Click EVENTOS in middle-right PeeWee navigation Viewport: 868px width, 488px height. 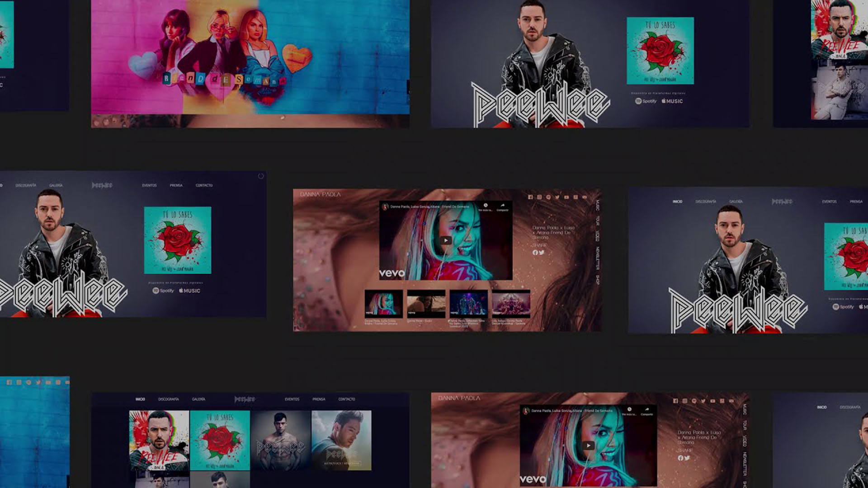coord(829,202)
